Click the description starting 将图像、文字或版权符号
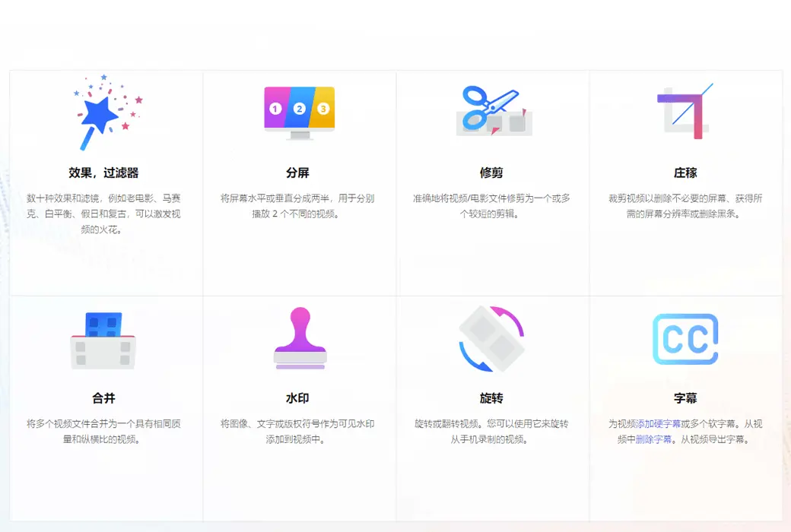 click(297, 432)
